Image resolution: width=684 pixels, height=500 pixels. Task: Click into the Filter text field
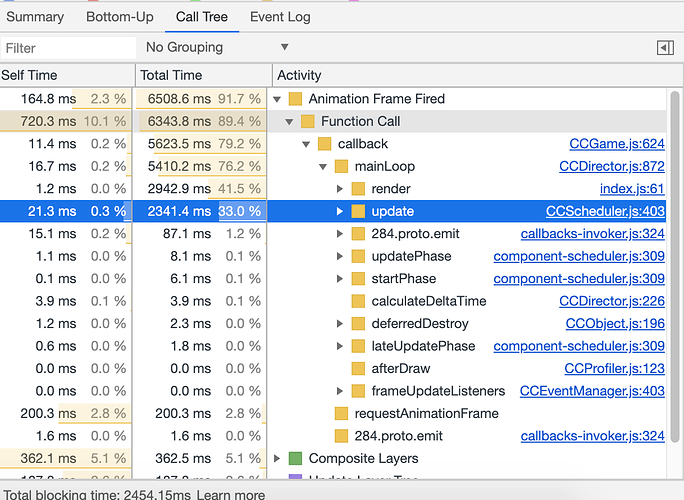[x=68, y=47]
